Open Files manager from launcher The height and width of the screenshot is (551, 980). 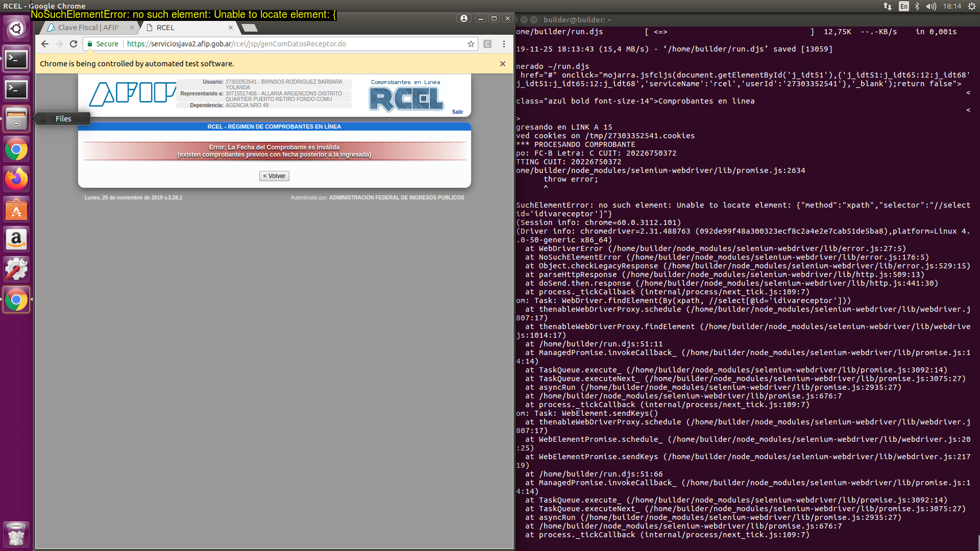16,119
